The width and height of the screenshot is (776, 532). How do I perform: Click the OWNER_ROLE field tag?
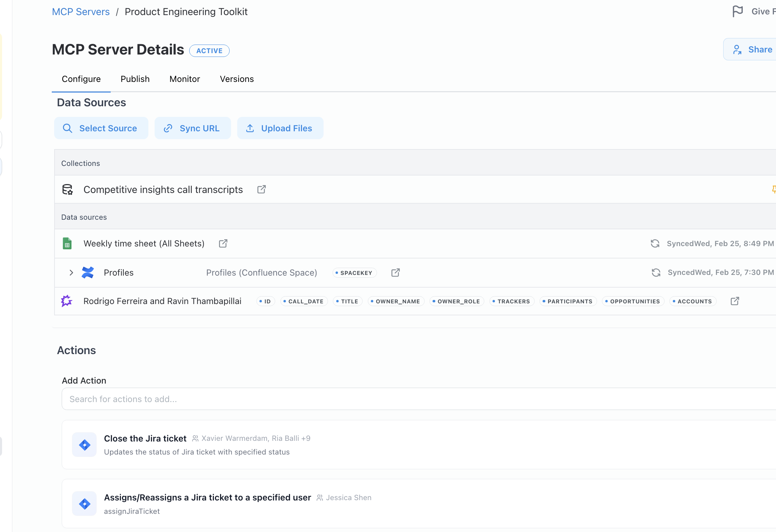click(x=457, y=301)
